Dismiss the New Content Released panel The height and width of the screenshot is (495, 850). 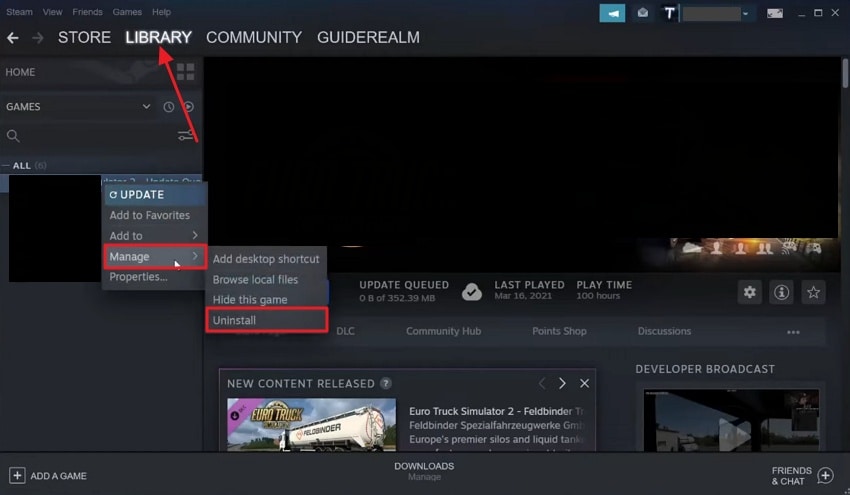pyautogui.click(x=584, y=383)
